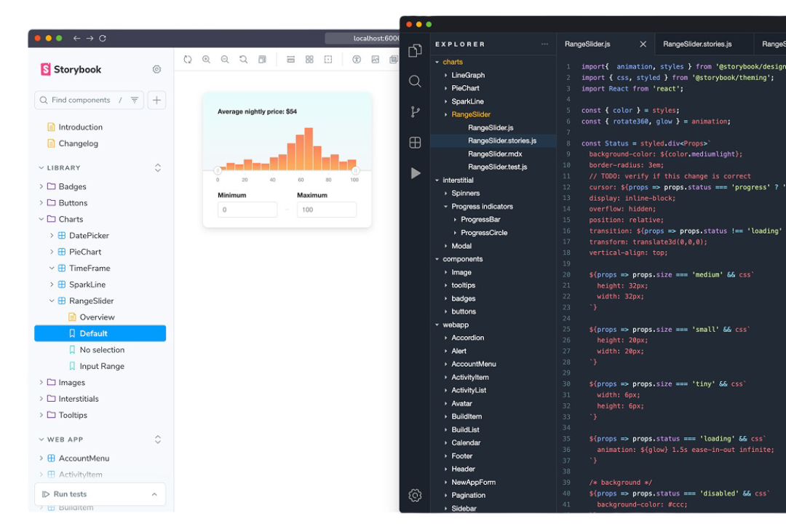Image resolution: width=786 pixels, height=532 pixels.
Task: Open Source Control in editor activity bar
Action: pos(415,112)
